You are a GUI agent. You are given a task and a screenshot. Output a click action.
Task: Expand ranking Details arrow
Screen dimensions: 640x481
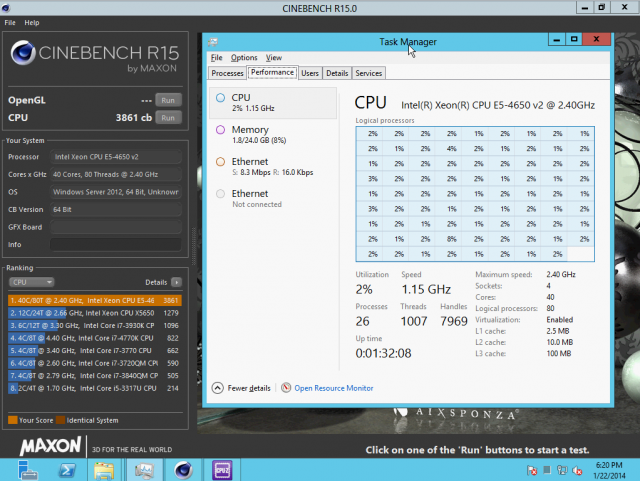coord(176,282)
